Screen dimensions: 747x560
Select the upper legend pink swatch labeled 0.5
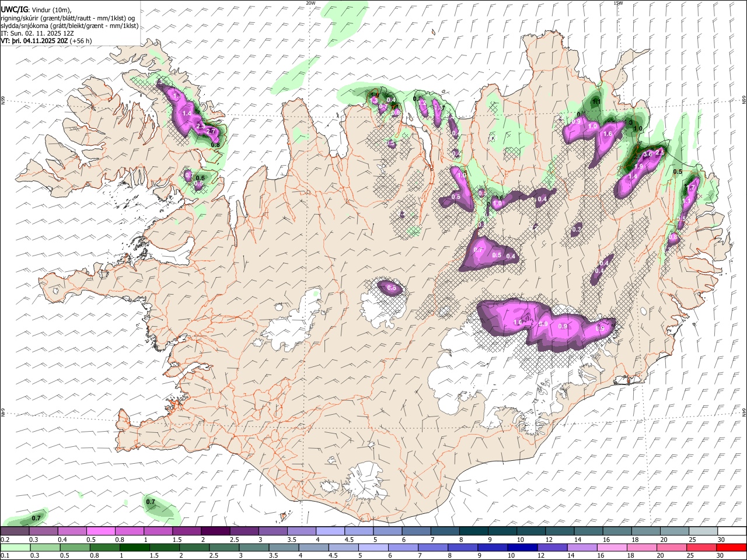click(x=100, y=531)
